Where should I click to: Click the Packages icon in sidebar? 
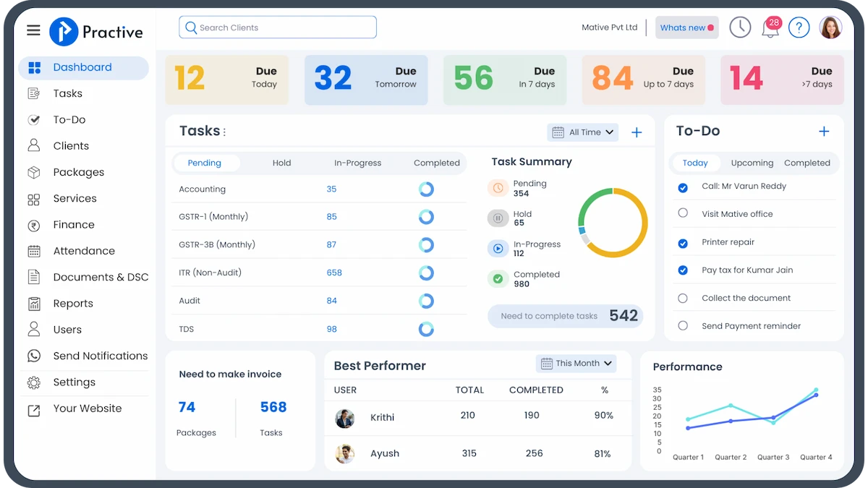tap(34, 172)
